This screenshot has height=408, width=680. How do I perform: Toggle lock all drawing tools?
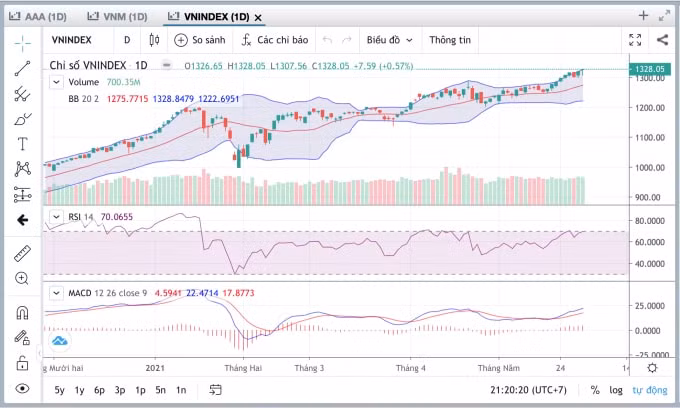tap(22, 363)
